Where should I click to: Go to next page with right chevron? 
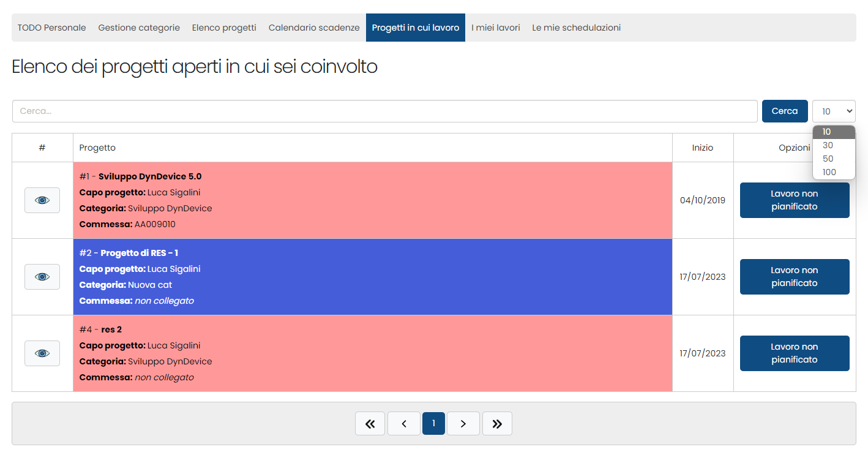(x=463, y=424)
